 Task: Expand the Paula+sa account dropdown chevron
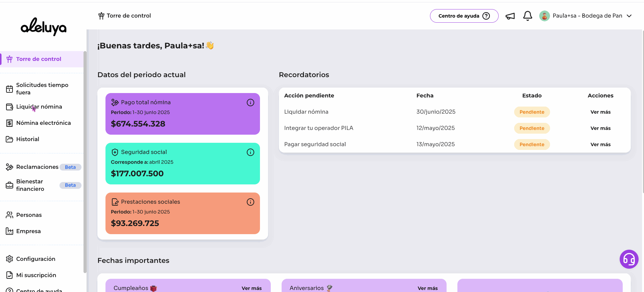point(629,16)
